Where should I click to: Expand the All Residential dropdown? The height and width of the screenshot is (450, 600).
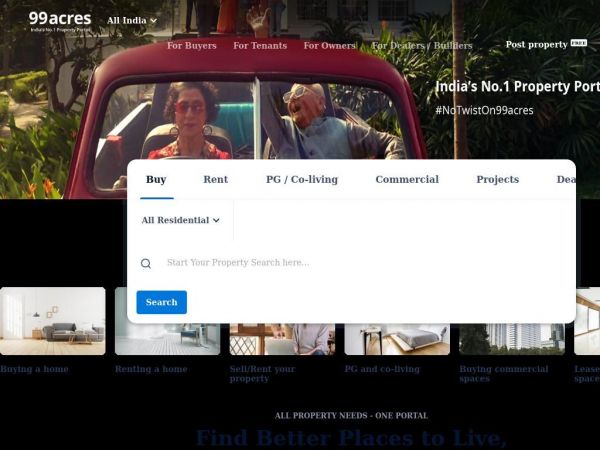pos(180,220)
